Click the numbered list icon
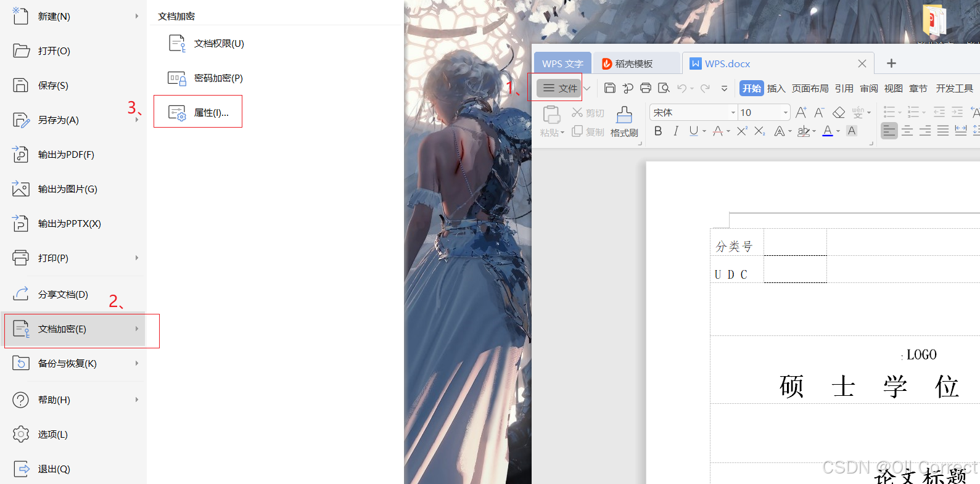The width and height of the screenshot is (980, 484). pos(913,112)
